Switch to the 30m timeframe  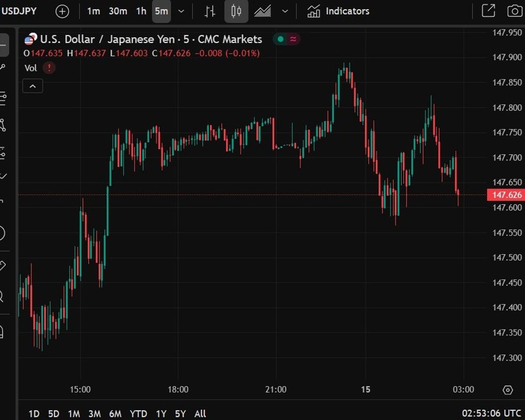pyautogui.click(x=117, y=11)
